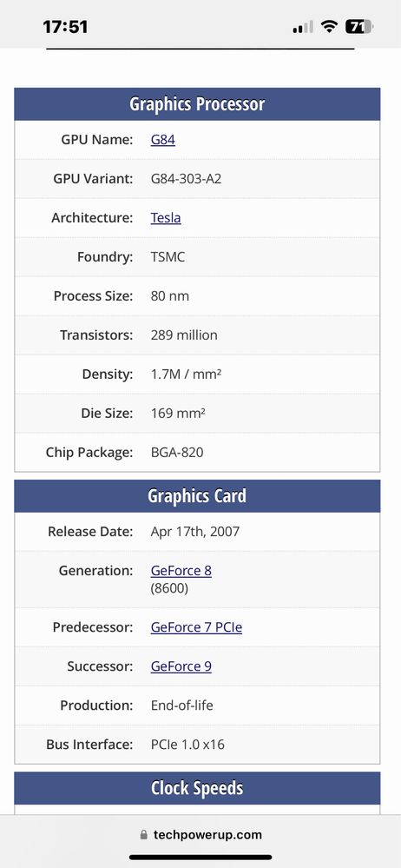The height and width of the screenshot is (868, 401).
Task: Tap the Graphics Processor section header
Action: pyautogui.click(x=197, y=104)
